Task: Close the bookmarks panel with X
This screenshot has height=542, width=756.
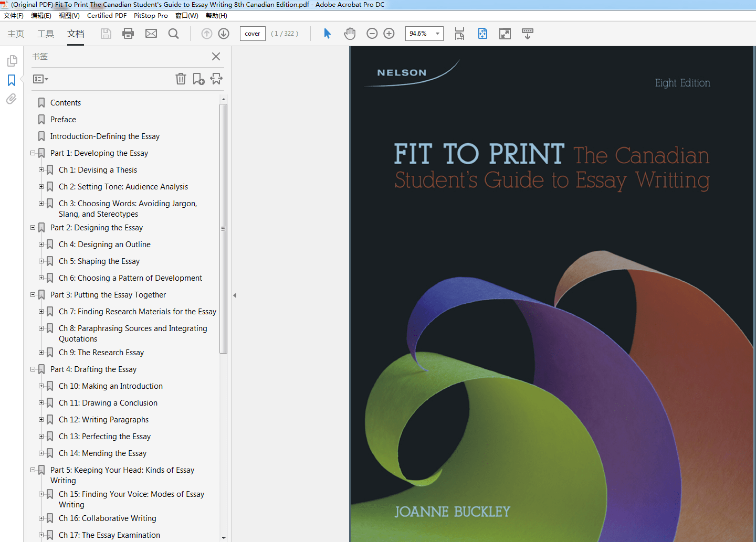Action: [216, 56]
